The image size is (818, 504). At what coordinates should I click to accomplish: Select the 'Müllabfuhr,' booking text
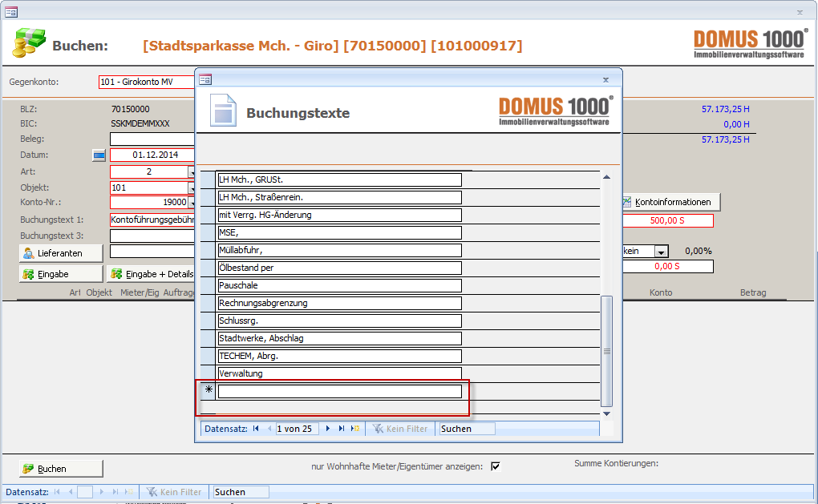pos(339,250)
